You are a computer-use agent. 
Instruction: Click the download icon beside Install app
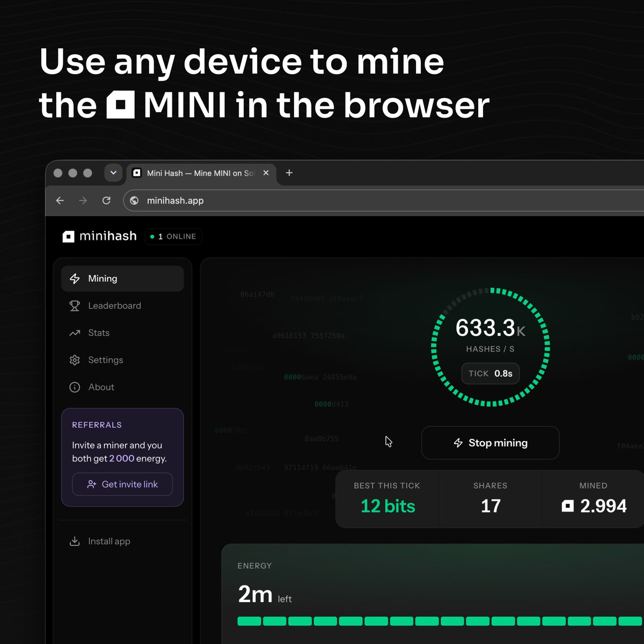(x=75, y=541)
